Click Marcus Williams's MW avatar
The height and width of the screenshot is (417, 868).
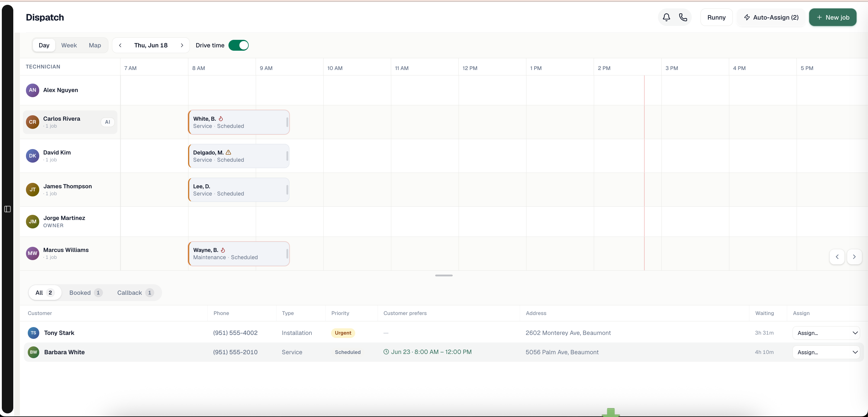click(32, 253)
